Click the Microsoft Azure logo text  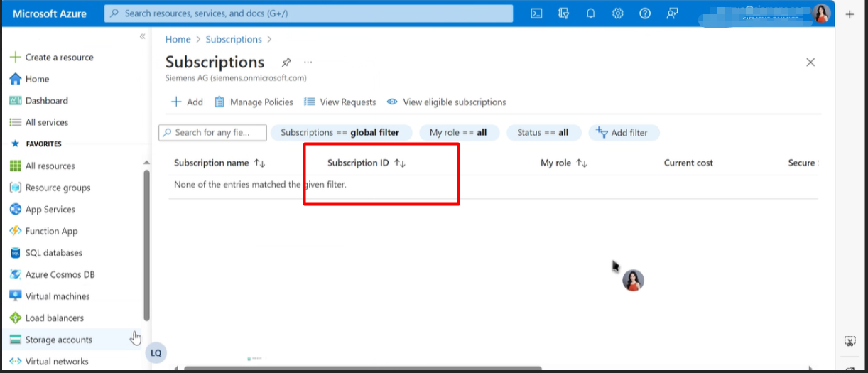point(50,13)
